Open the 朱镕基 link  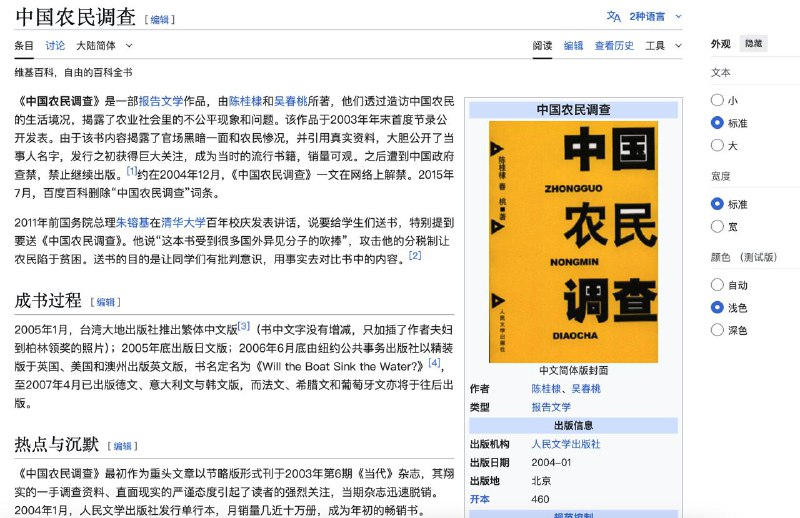click(133, 223)
